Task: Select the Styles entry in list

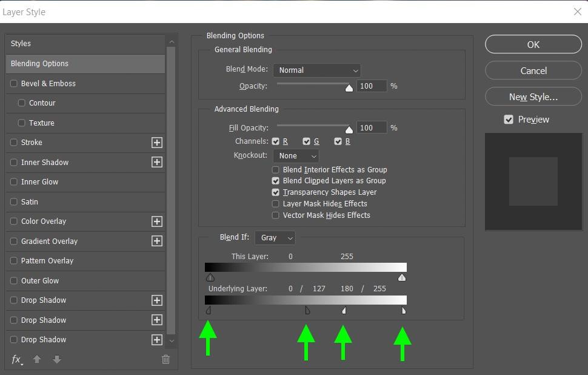Action: [85, 44]
